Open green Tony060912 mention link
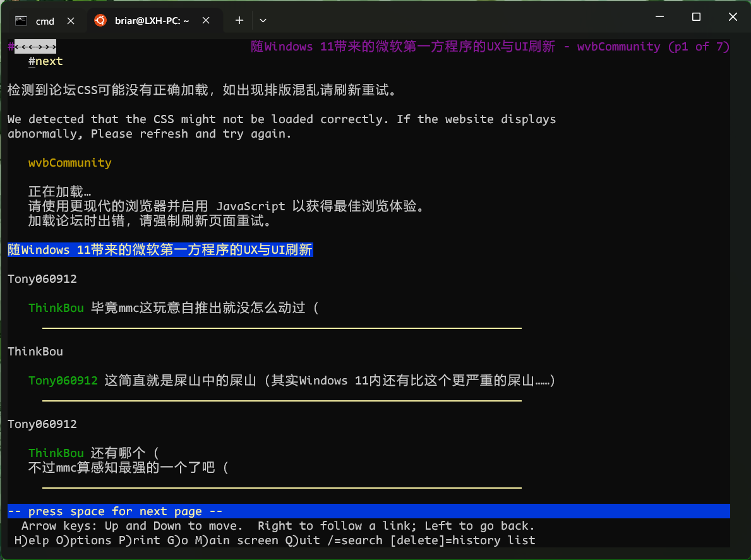 pyautogui.click(x=63, y=381)
